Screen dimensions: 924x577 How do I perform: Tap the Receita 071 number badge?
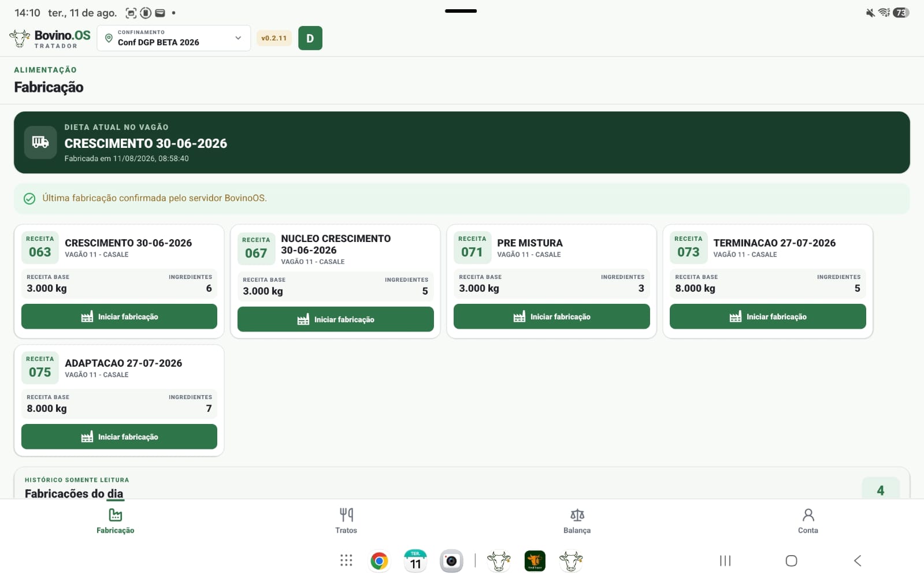472,247
